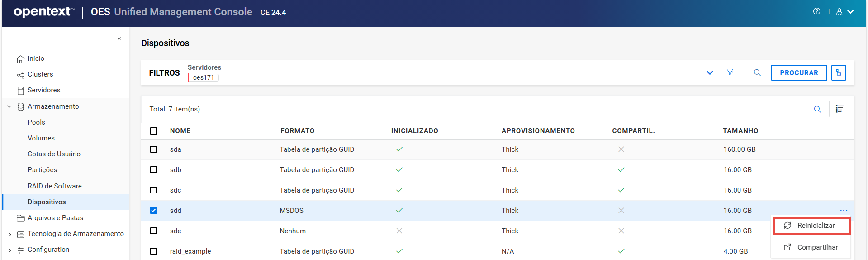
Task: Open Pools under Armazenamento
Action: pyautogui.click(x=36, y=122)
